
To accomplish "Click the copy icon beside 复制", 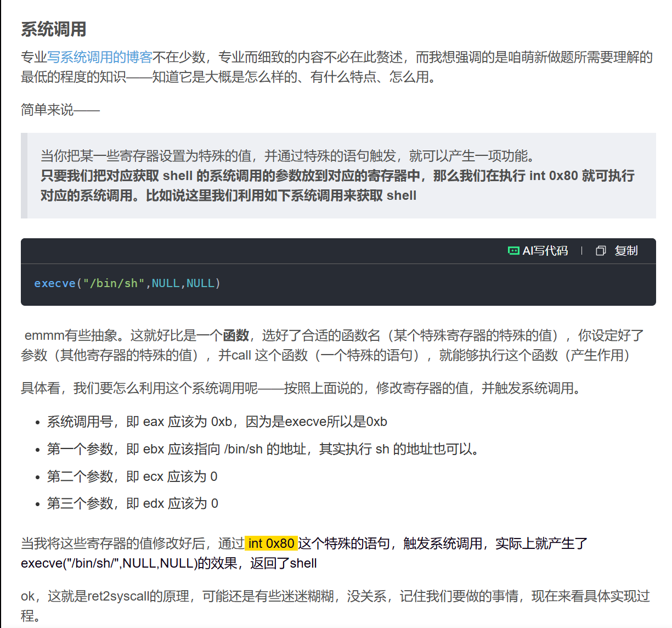I will (601, 251).
